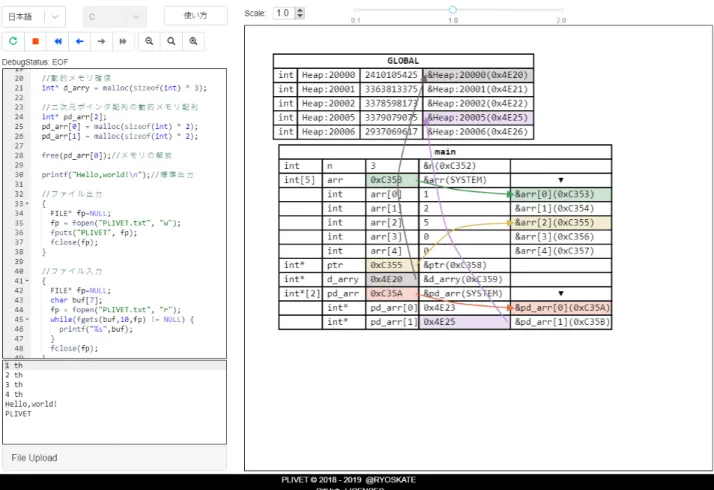The width and height of the screenshot is (714, 490).
Task: Click the 2.0 label under the scale slider
Action: coord(561,20)
